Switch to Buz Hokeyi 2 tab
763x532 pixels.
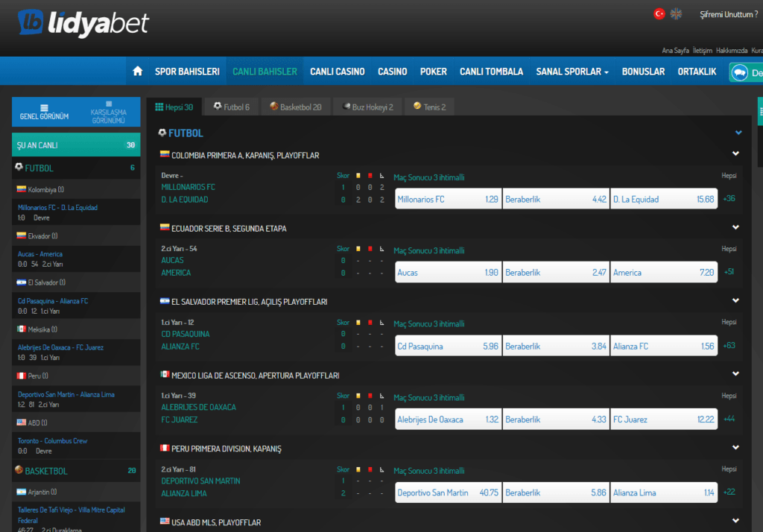tap(368, 107)
